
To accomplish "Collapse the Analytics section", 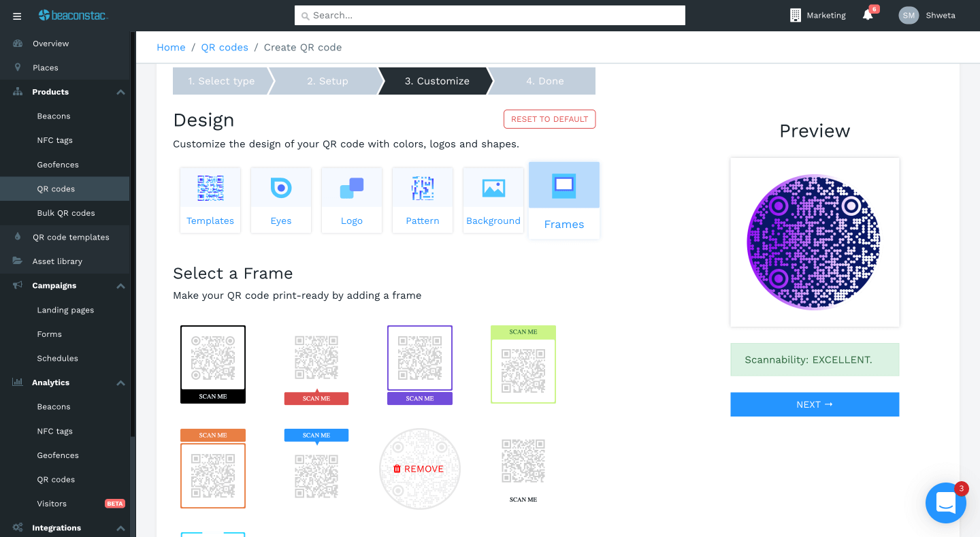I will click(120, 382).
